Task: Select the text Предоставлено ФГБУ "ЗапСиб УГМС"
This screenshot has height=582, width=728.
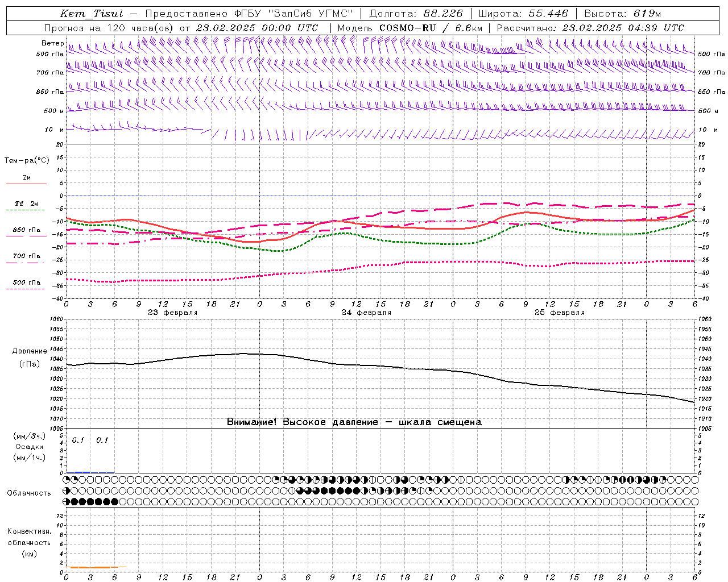Action: (249, 14)
